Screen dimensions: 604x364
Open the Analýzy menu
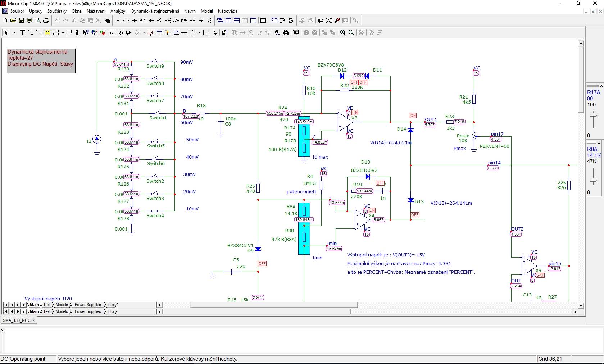tap(118, 11)
